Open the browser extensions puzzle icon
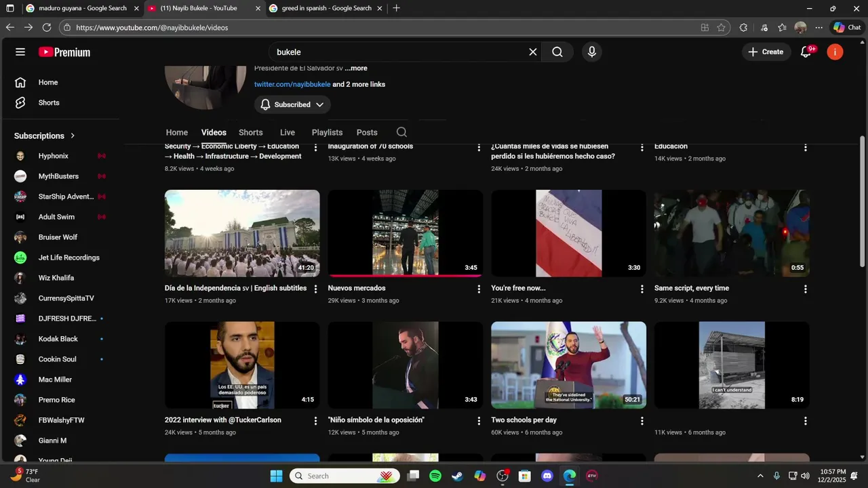Viewport: 868px width, 488px height. [743, 28]
